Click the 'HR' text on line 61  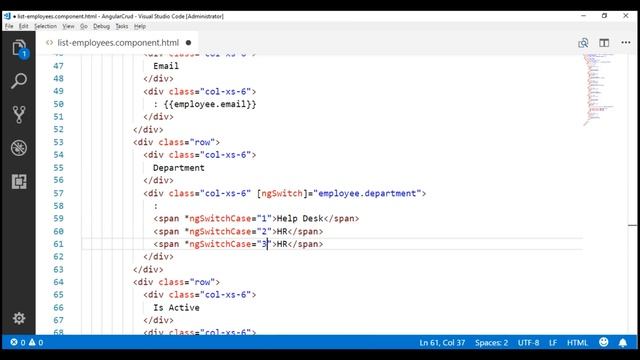282,244
